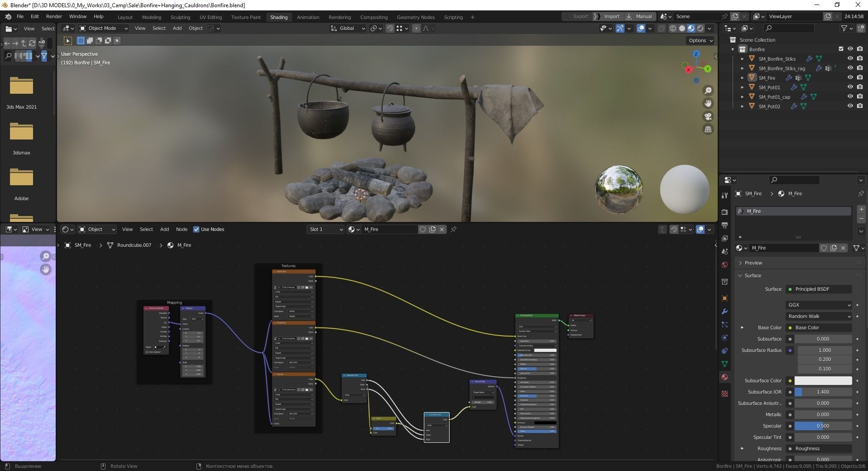Click the Blender logo menu icon
This screenshot has width=868, height=471.
[8, 17]
